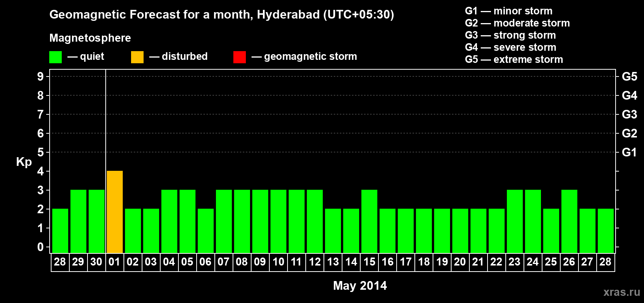The height and width of the screenshot is (303, 644).
Task: Click the green bar above date 23
Action: [x=515, y=222]
